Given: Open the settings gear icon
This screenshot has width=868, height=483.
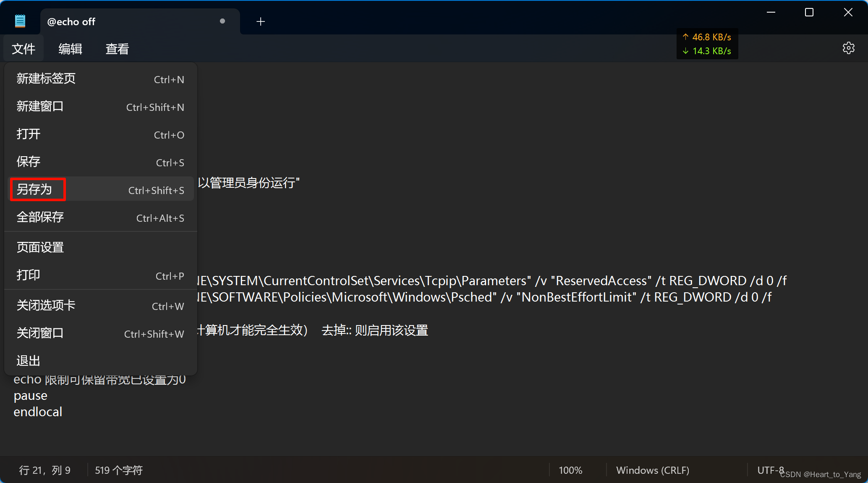Looking at the screenshot, I should point(848,48).
